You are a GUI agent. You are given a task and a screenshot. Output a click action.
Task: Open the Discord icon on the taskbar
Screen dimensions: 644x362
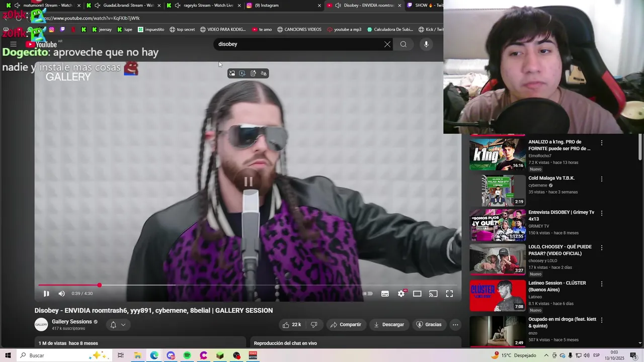[171, 355]
